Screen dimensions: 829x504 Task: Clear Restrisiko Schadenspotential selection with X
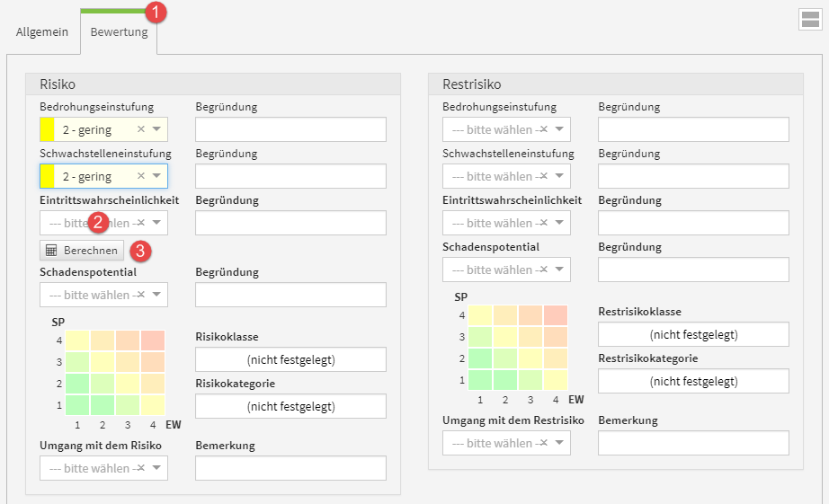coord(543,269)
